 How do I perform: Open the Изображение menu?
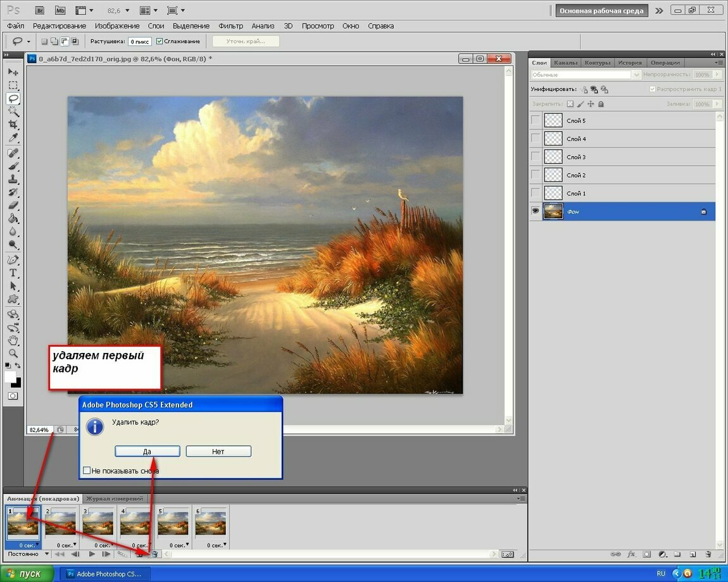point(117,26)
